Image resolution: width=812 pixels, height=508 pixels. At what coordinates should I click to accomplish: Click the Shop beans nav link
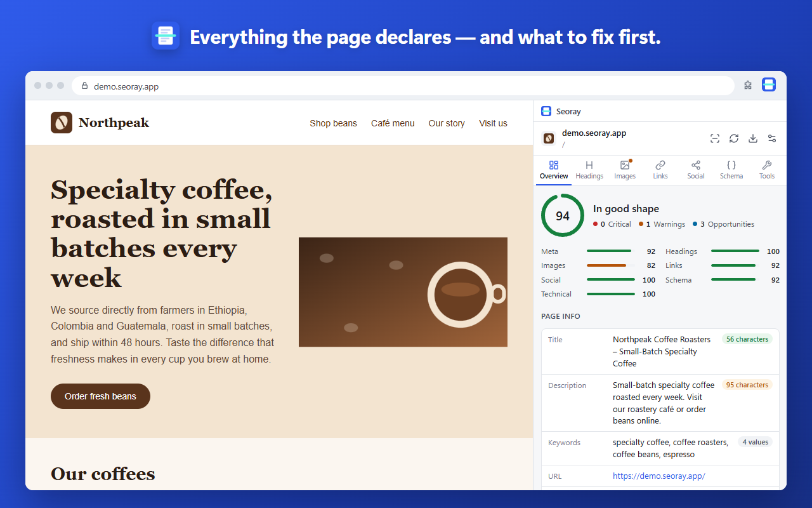coord(333,123)
